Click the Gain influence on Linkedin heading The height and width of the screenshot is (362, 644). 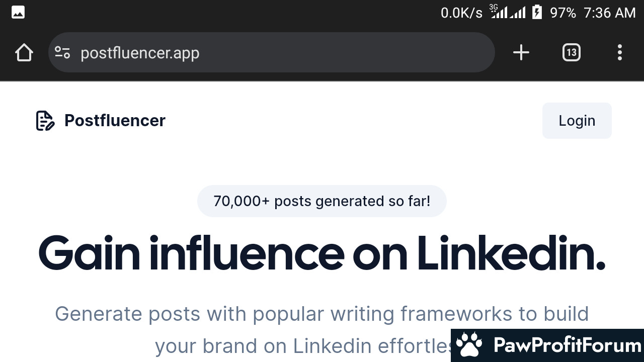pyautogui.click(x=322, y=253)
